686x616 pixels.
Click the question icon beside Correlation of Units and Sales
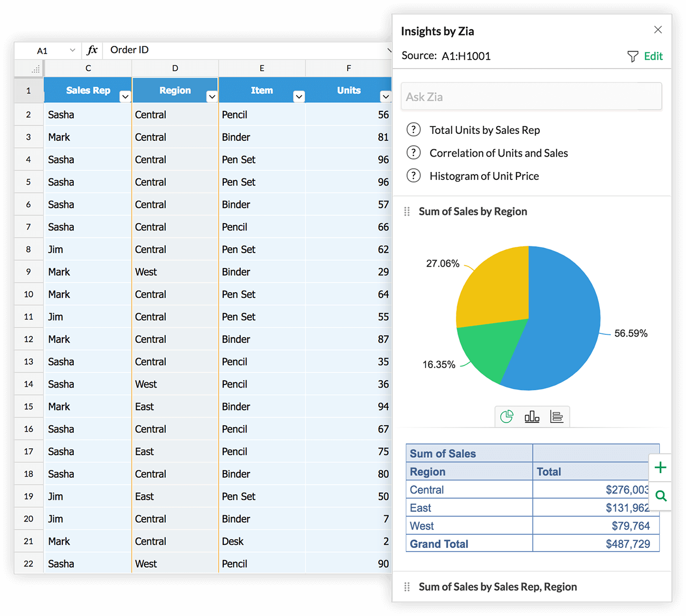coord(414,153)
